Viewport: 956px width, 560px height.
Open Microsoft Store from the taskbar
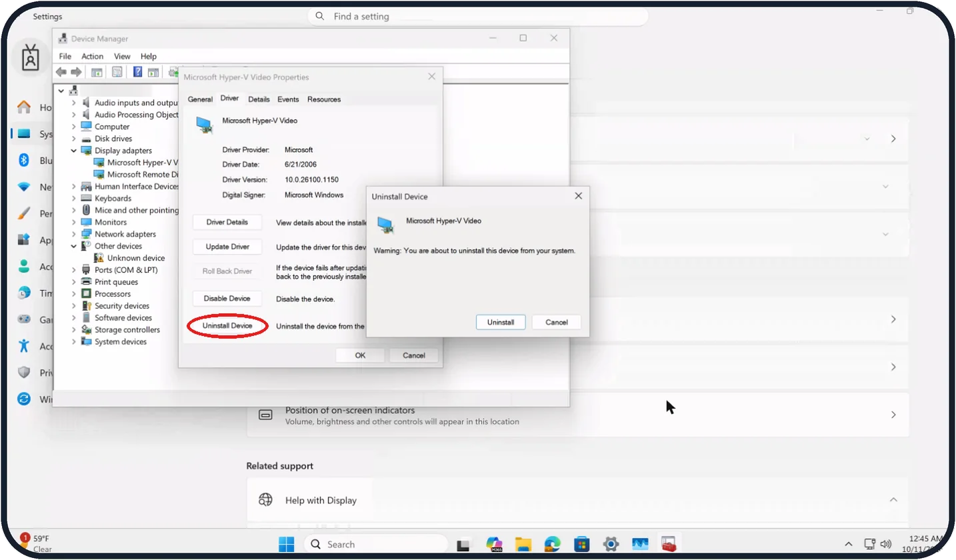click(x=581, y=544)
